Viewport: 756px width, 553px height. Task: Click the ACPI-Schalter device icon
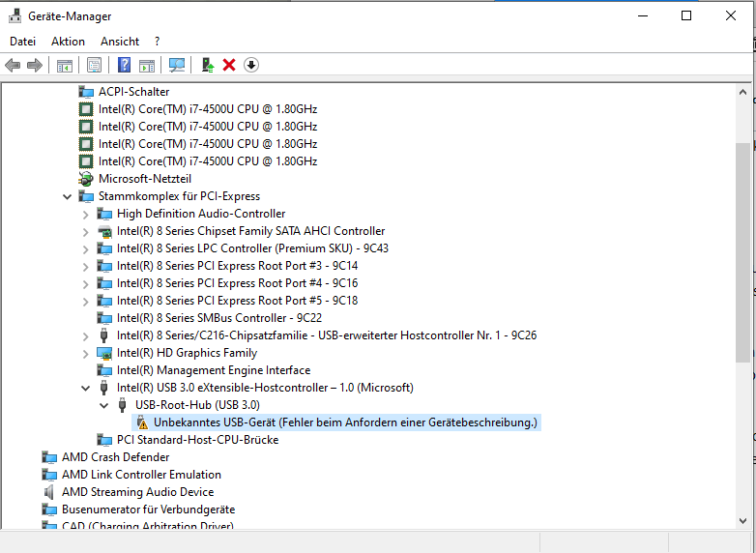(86, 92)
